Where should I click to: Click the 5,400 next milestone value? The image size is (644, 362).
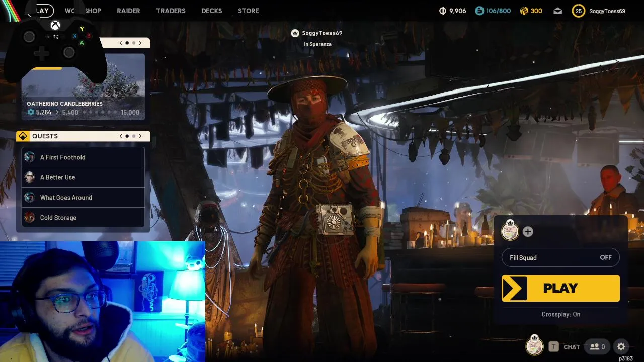point(70,112)
